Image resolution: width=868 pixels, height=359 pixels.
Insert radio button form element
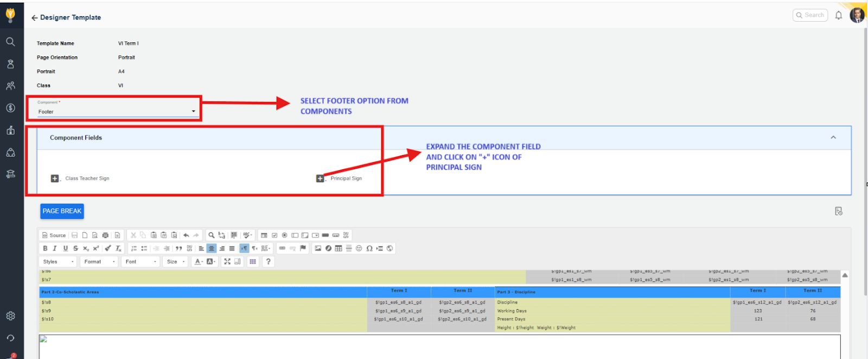(284, 235)
